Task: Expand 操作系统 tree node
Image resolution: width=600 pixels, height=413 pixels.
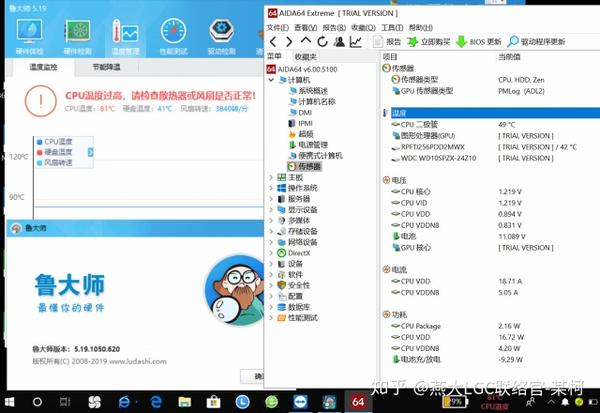Action: (271, 188)
